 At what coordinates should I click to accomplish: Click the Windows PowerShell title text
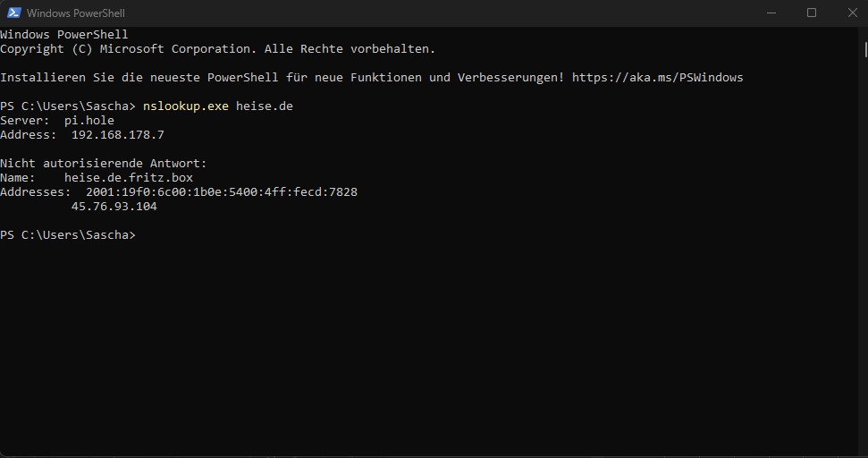[x=76, y=13]
